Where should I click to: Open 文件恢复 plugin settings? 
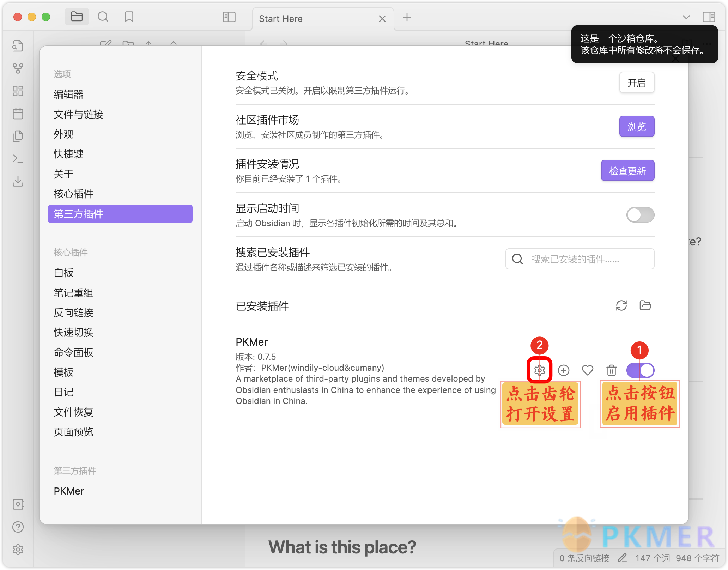tap(120, 412)
